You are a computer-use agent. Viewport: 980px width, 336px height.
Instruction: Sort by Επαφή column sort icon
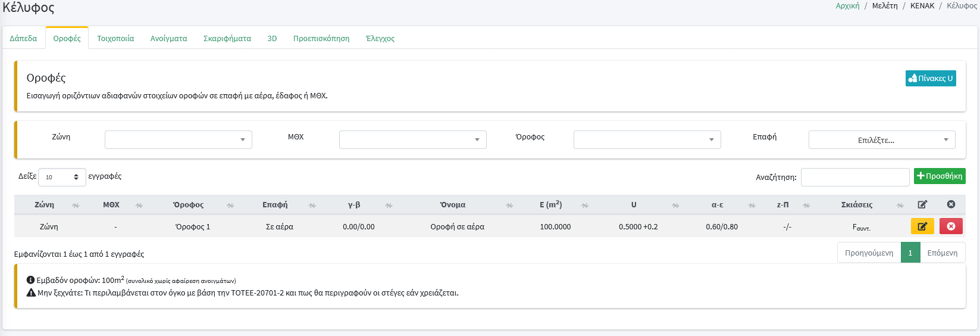(312, 206)
